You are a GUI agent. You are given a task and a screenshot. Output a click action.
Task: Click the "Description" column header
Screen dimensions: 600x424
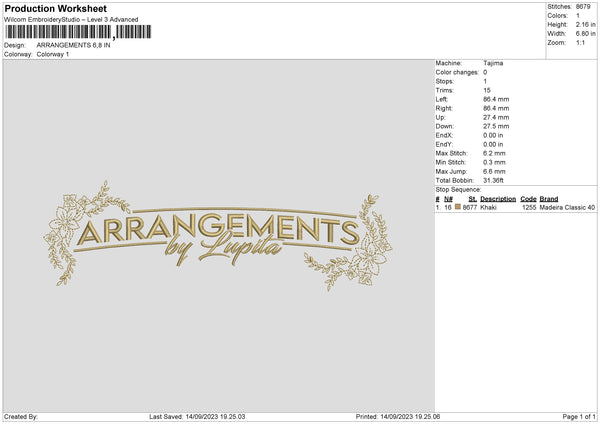click(498, 199)
